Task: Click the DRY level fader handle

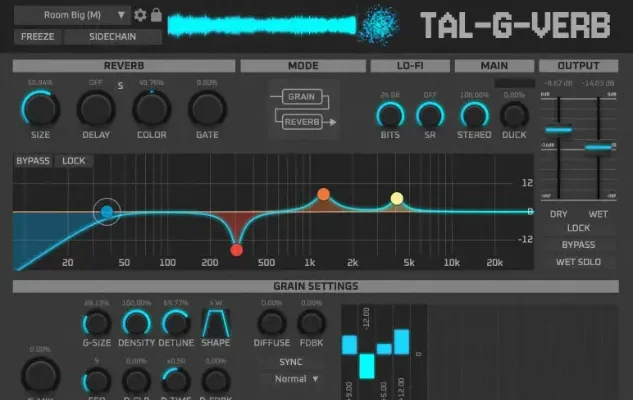Action: point(558,129)
